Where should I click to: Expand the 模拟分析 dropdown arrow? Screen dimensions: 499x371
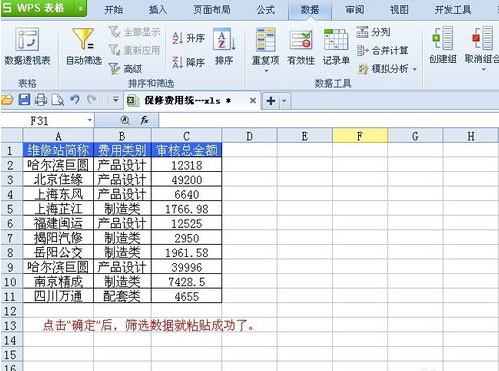tap(415, 69)
